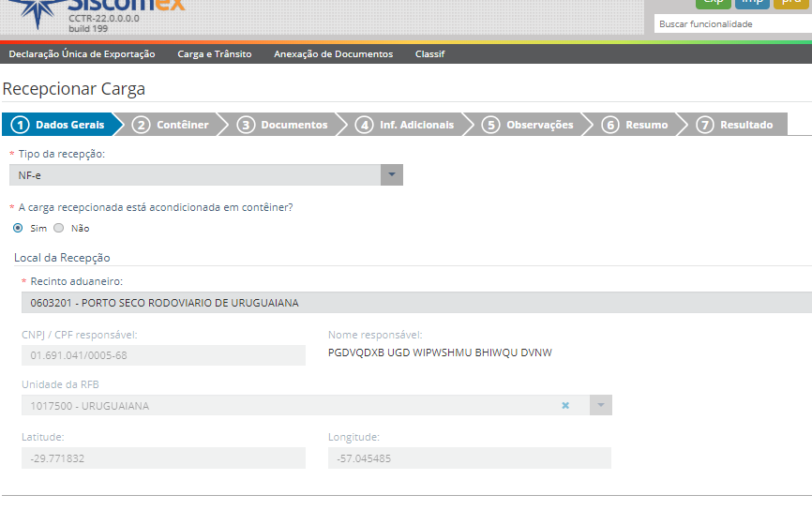Go to step 5 Observações
812x510 pixels.
[x=527, y=125]
